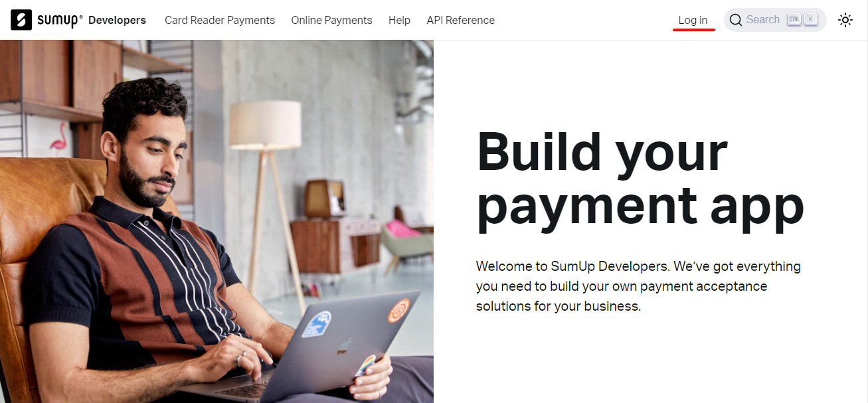868x403 pixels.
Task: Click the blue sticker on the laptop lid
Action: (316, 324)
